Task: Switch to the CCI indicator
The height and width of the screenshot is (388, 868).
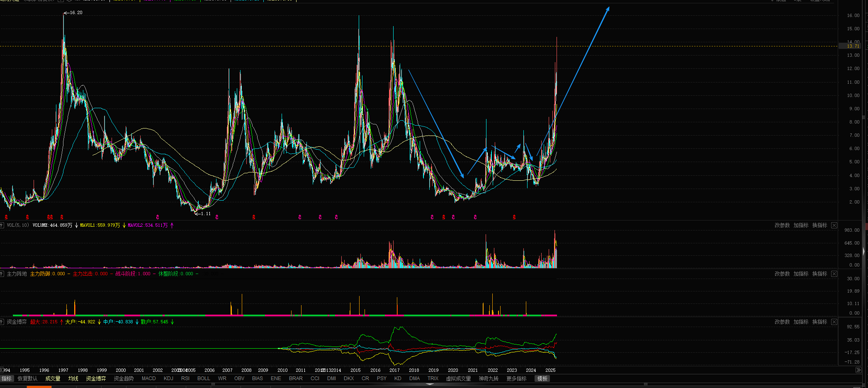Action: point(315,378)
